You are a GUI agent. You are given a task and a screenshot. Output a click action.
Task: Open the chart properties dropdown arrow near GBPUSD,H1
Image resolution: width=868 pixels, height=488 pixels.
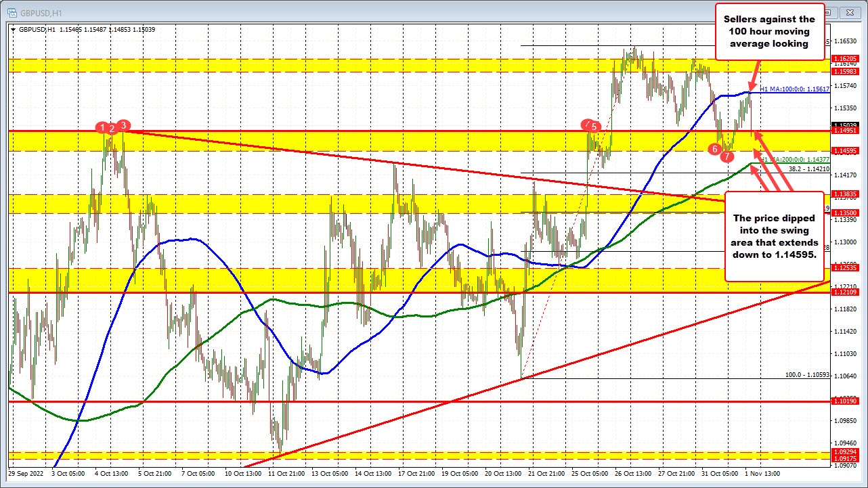(12, 30)
